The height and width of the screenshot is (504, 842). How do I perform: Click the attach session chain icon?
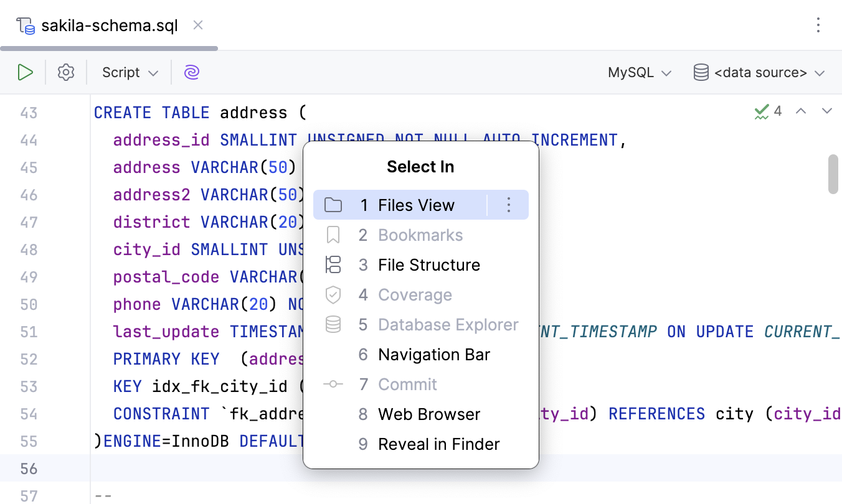click(191, 72)
